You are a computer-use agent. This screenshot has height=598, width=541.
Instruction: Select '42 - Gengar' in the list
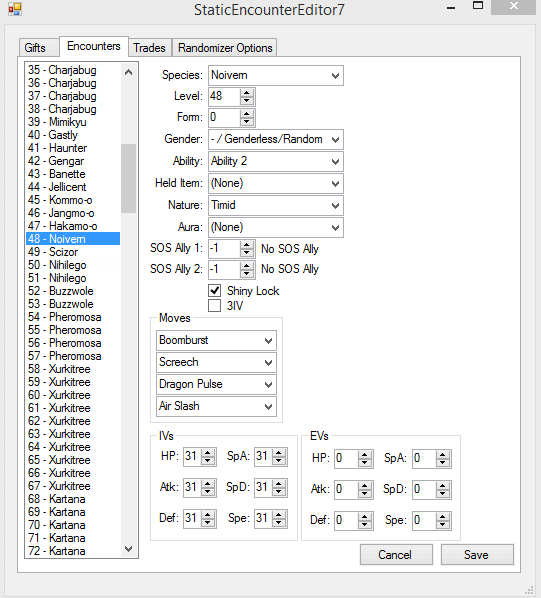[x=73, y=161]
